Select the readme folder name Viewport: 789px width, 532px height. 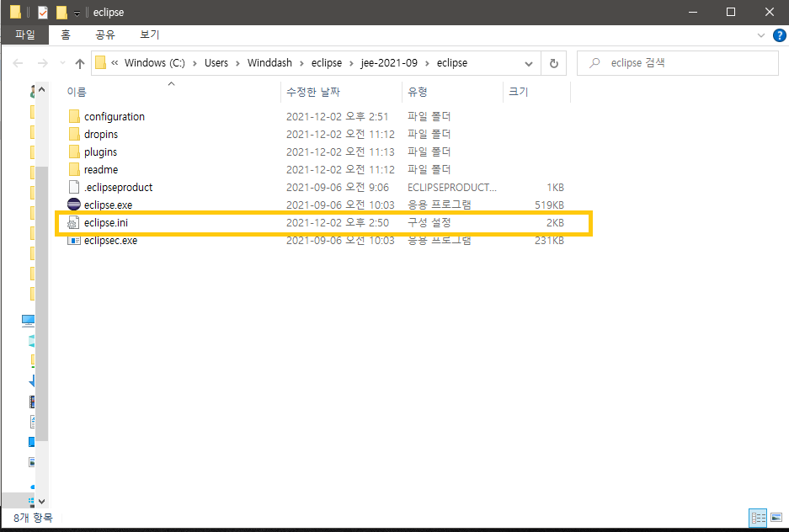101,169
